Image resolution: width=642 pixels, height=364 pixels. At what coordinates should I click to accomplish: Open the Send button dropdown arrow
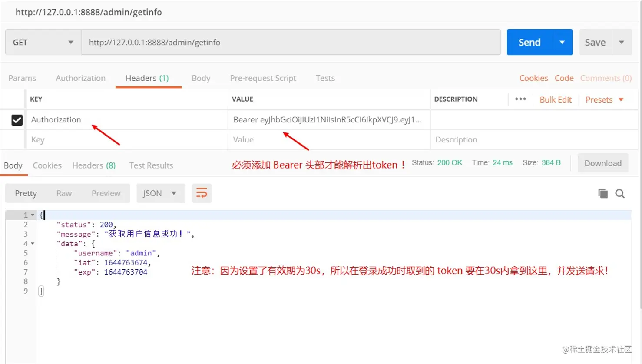(563, 42)
